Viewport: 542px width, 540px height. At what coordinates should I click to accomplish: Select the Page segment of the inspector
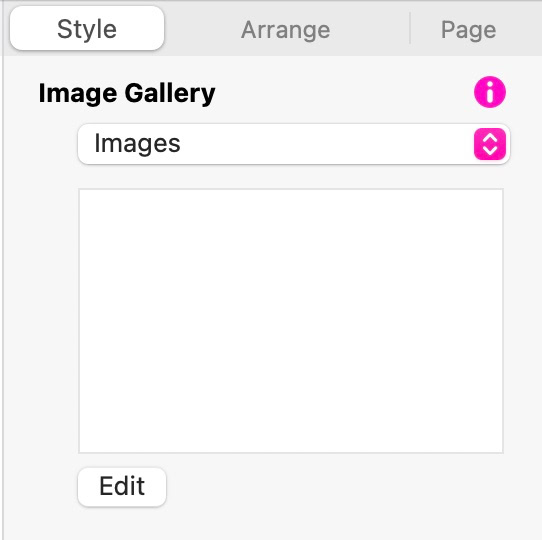[468, 29]
